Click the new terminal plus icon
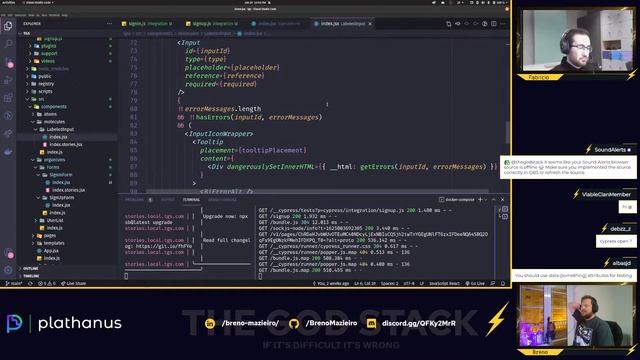Viewport: 640px width, 360px height. point(480,200)
